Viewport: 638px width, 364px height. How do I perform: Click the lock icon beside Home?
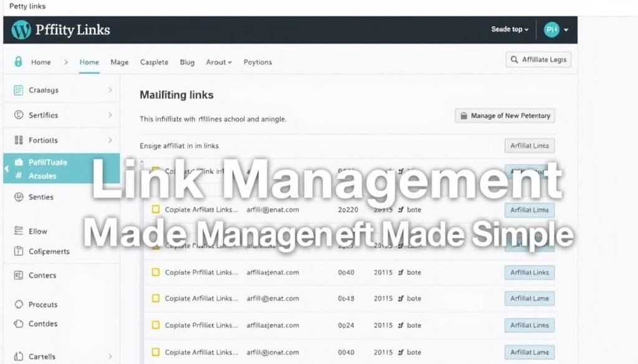pos(19,62)
